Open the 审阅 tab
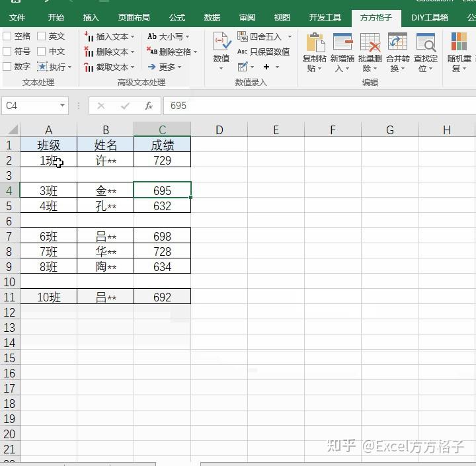 point(247,18)
